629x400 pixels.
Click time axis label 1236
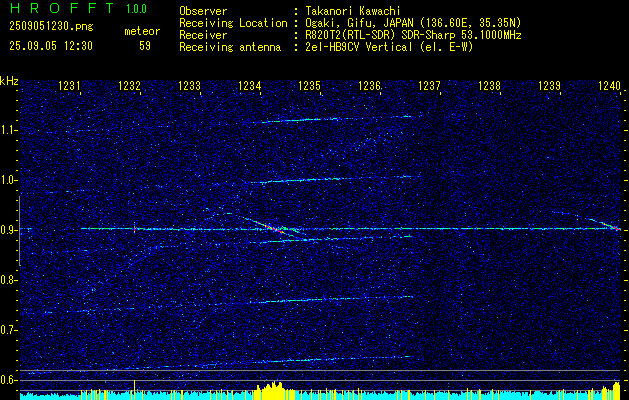coord(369,85)
